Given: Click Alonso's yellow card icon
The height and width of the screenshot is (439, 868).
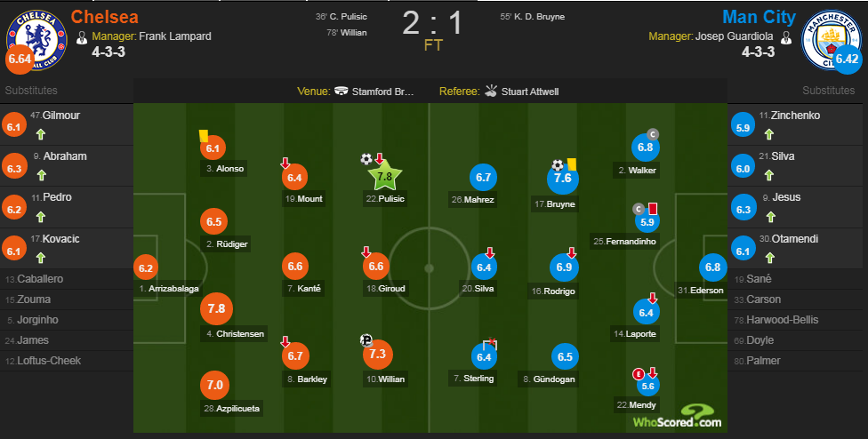Looking at the screenshot, I should point(203,136).
